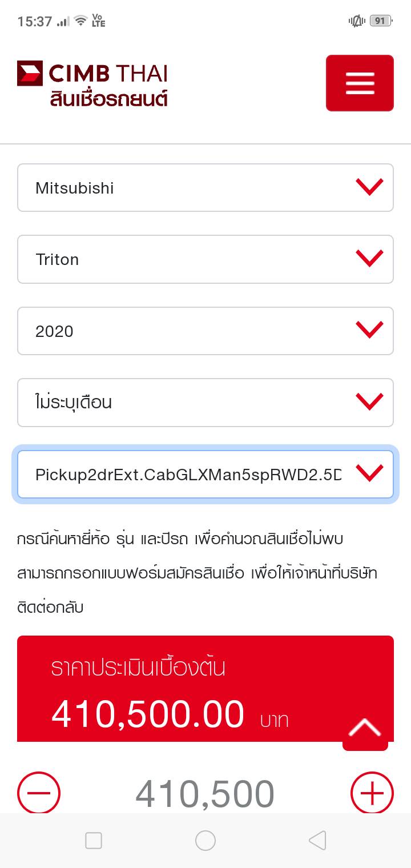
Task: Tap the Wi-Fi status icon
Action: tap(80, 21)
